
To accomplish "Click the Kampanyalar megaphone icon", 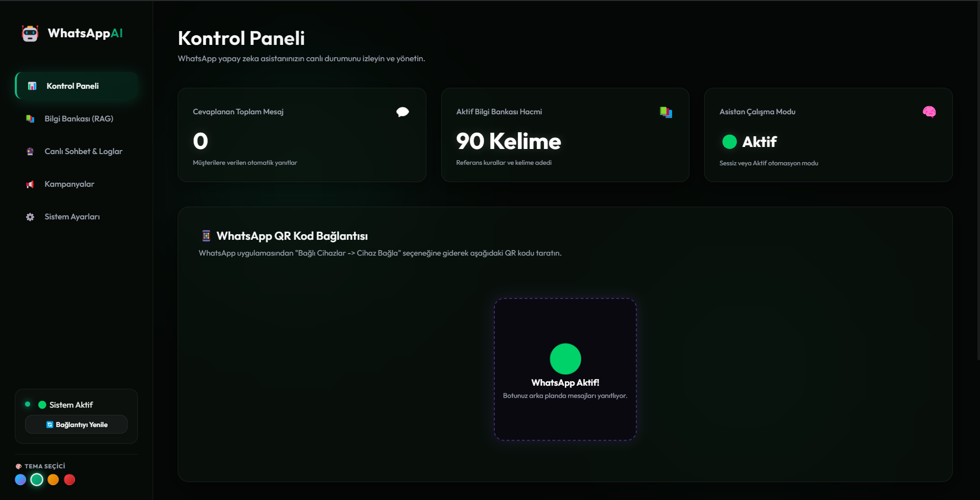I will [x=30, y=184].
